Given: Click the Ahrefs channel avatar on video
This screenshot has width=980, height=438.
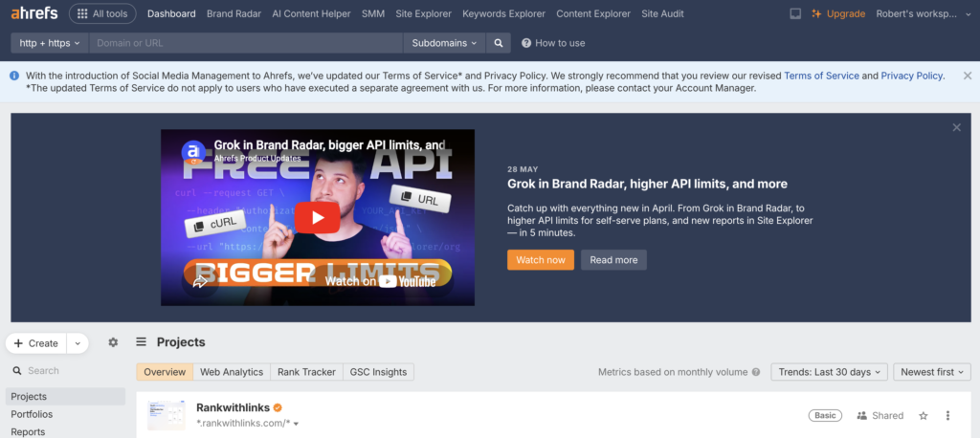Looking at the screenshot, I should [193, 152].
